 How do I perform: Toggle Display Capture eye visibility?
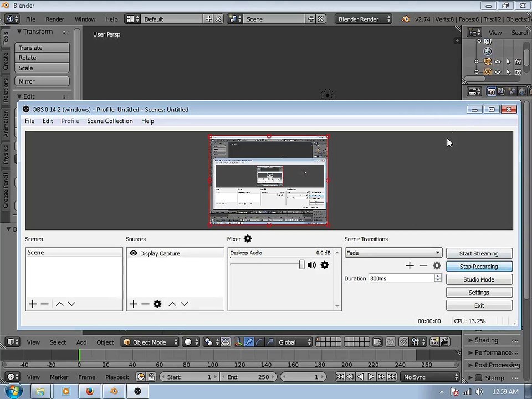point(134,253)
